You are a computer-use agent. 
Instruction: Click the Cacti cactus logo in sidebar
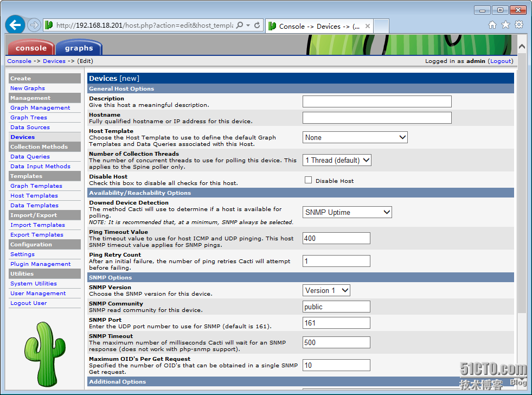(x=45, y=354)
